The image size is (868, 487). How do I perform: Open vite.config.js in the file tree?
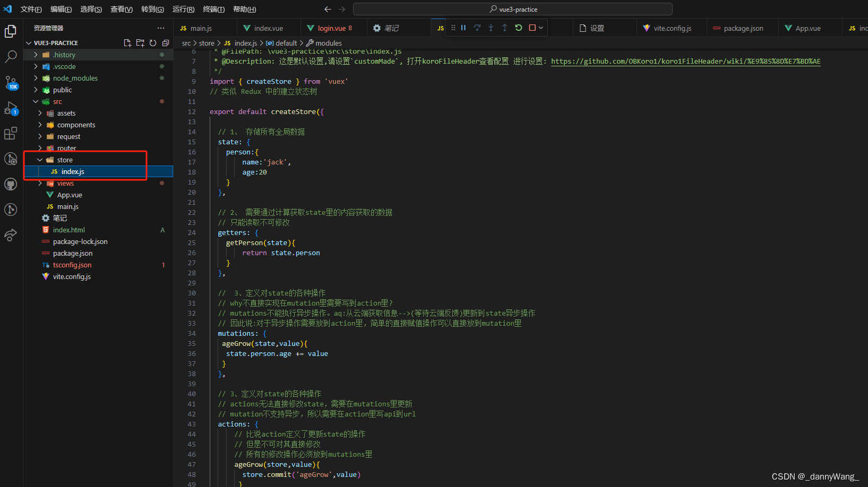pos(98,276)
